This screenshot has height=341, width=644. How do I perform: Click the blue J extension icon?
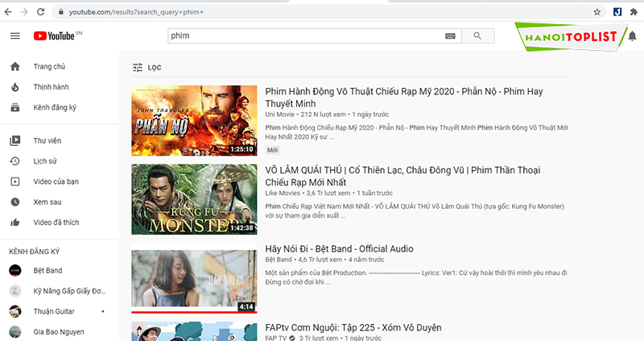click(617, 12)
